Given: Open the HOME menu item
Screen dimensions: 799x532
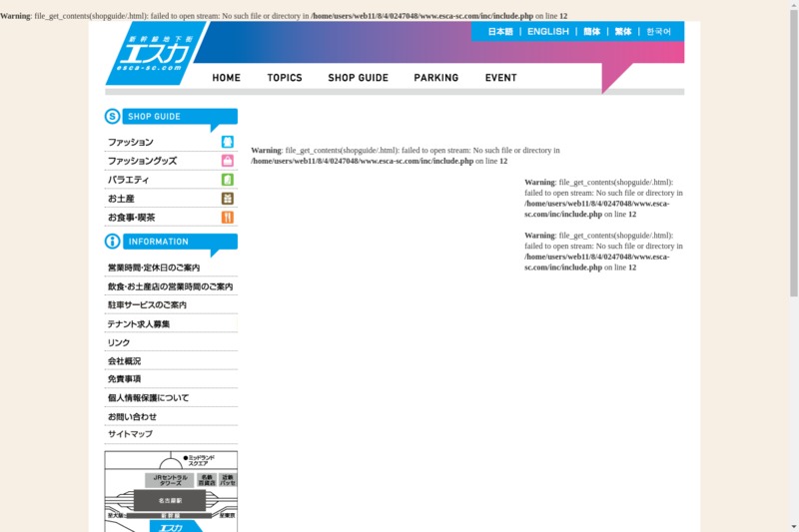Looking at the screenshot, I should pyautogui.click(x=226, y=78).
